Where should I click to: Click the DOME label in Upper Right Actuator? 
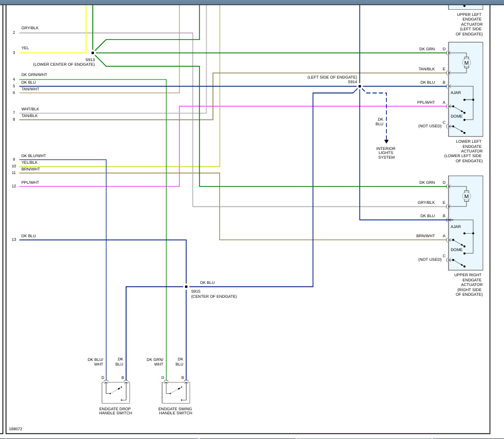point(456,250)
